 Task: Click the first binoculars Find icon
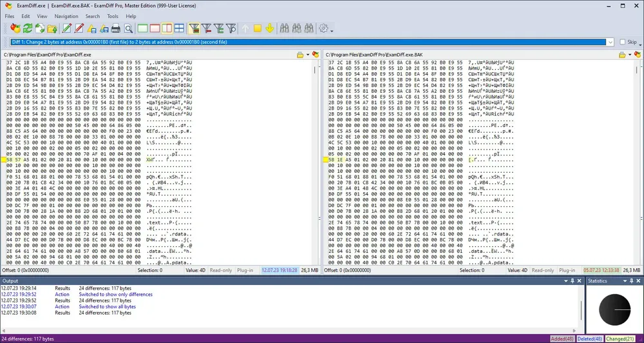click(284, 28)
